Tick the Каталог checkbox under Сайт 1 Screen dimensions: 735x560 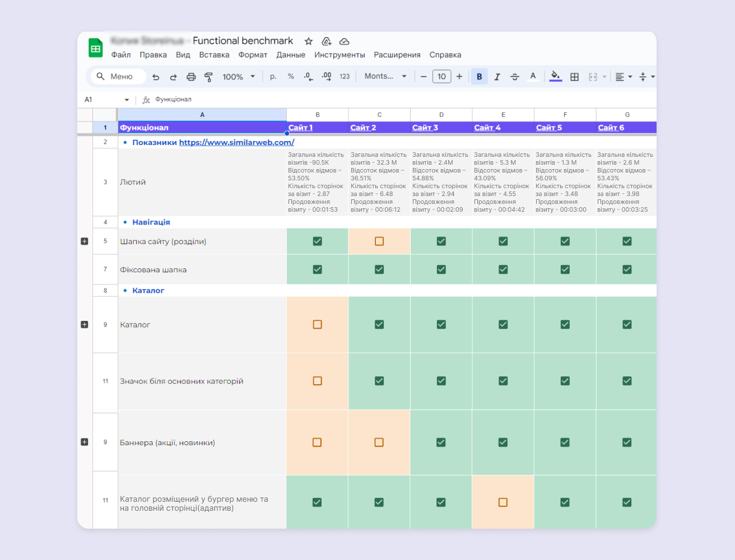tap(317, 325)
